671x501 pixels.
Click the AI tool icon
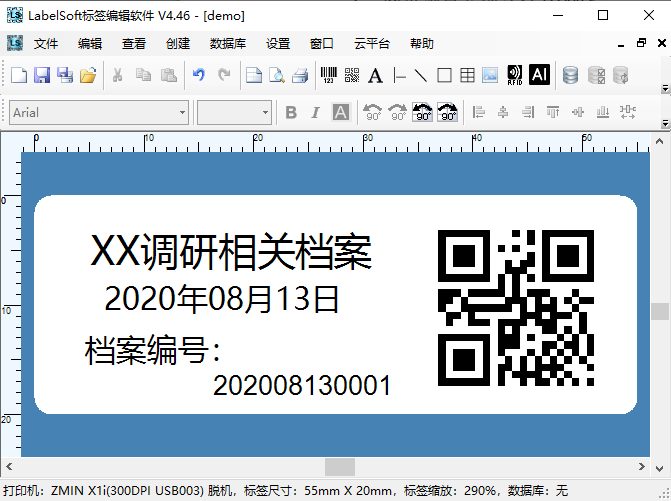coord(539,75)
